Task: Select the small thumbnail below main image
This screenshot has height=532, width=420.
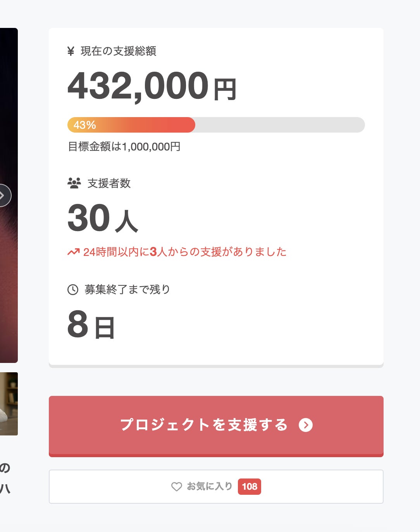Action: 9,404
